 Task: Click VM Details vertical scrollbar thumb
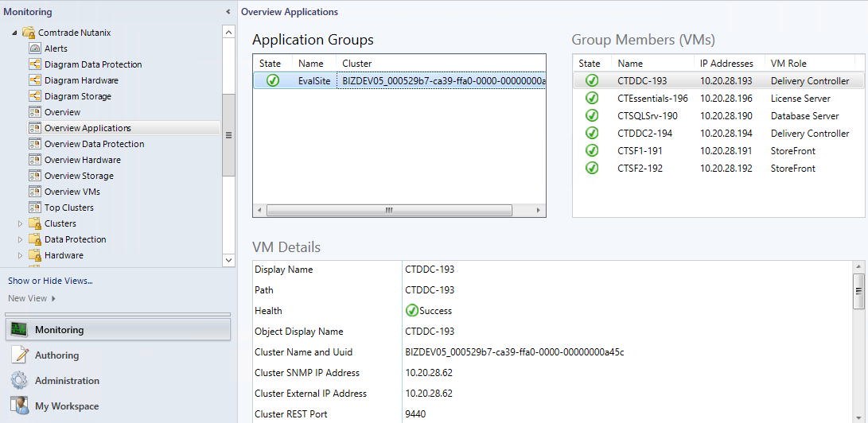858,291
